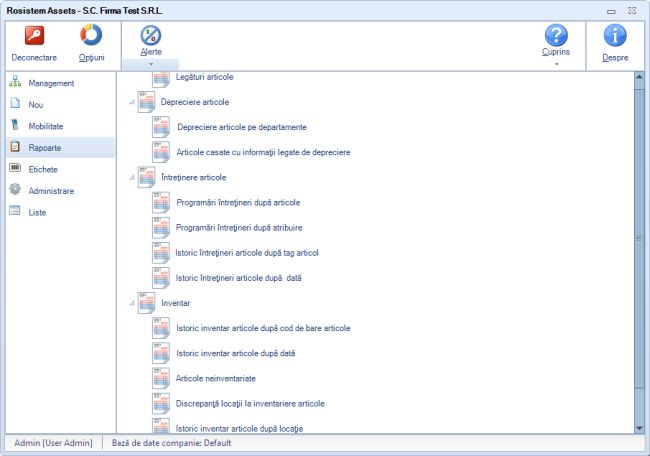
Task: Select Management in the left sidebar
Action: pyautogui.click(x=51, y=82)
